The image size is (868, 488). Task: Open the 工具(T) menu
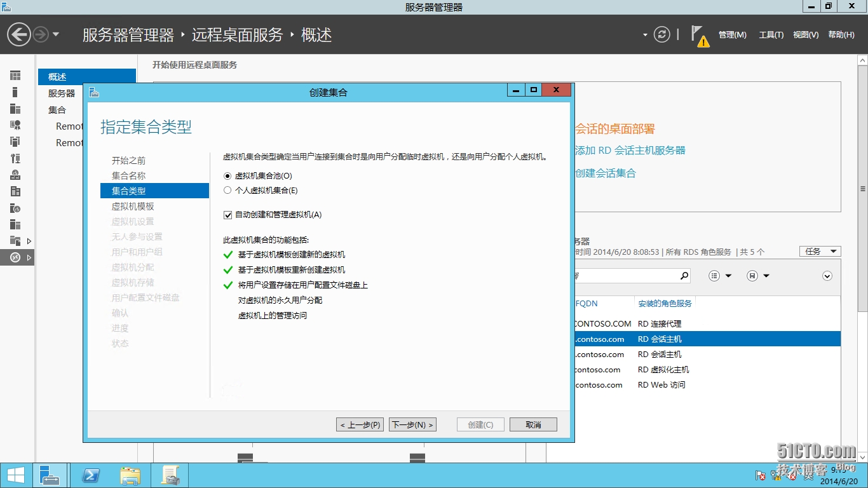771,35
